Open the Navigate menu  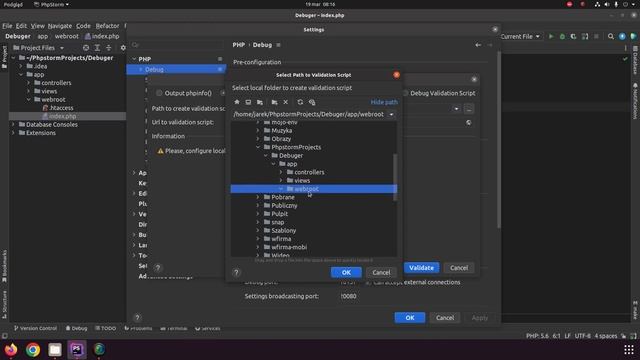[60, 26]
